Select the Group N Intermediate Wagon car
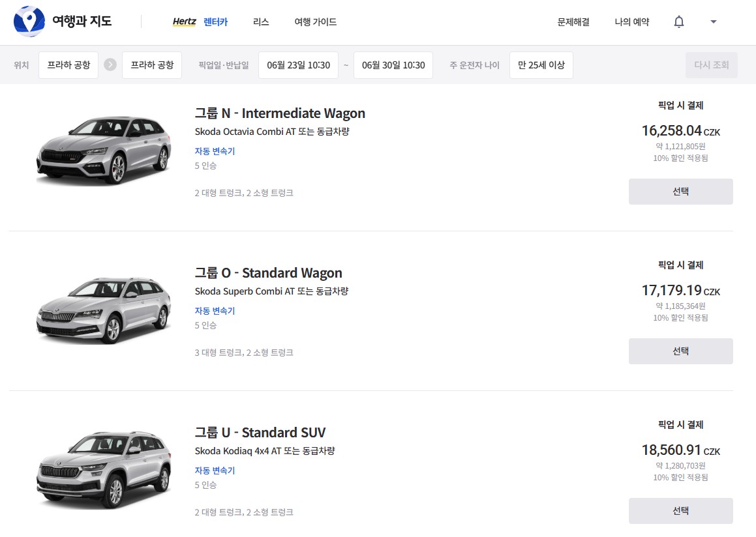 click(x=680, y=192)
